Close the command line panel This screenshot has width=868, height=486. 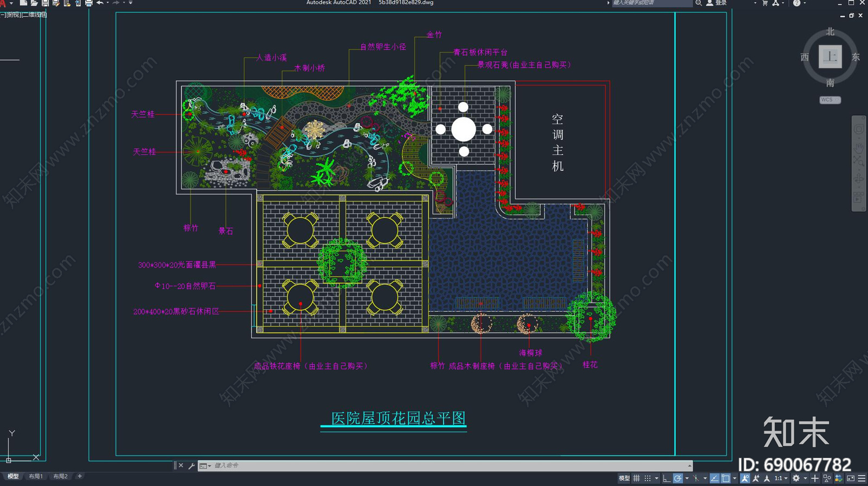181,465
